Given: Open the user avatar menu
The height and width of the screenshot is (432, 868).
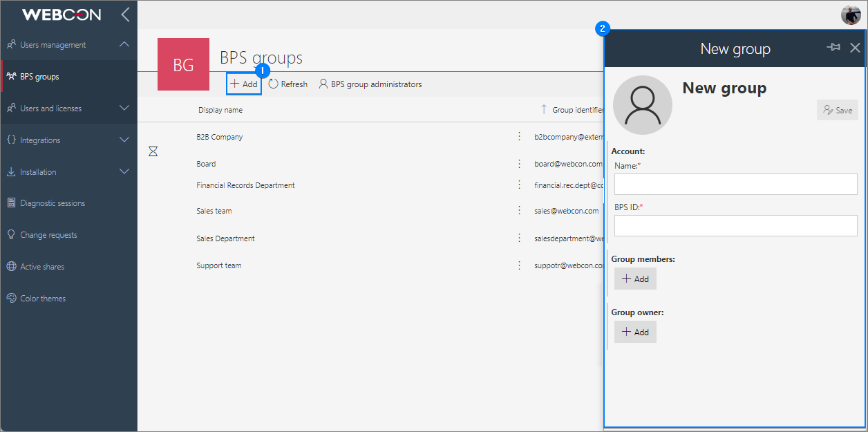Looking at the screenshot, I should (851, 15).
